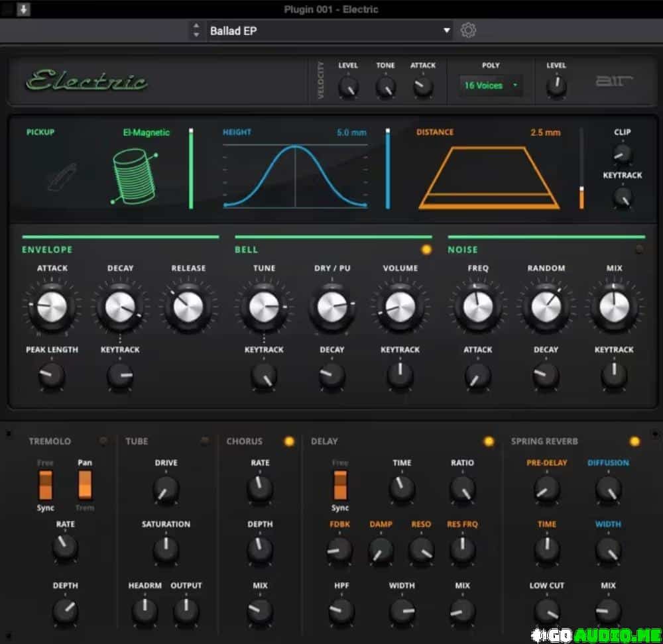Image resolution: width=663 pixels, height=644 pixels.
Task: Click the Tube Saturation knob
Action: (166, 549)
